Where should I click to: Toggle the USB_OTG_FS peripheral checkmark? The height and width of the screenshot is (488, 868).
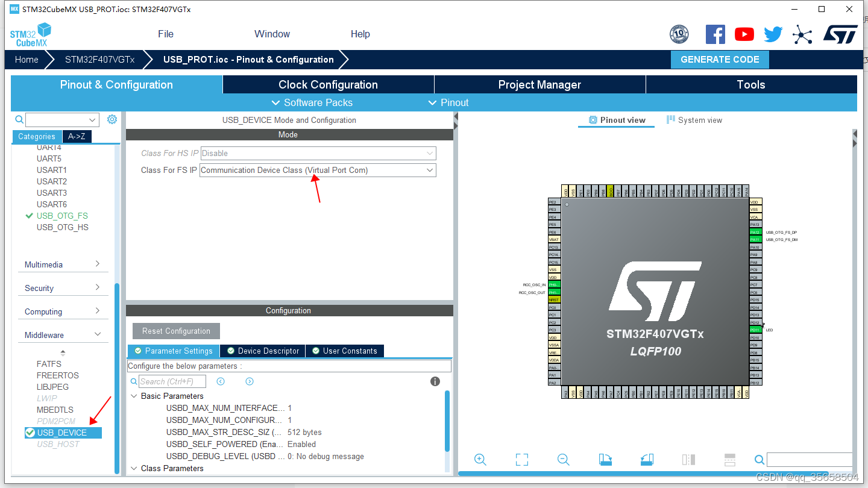pyautogui.click(x=28, y=216)
